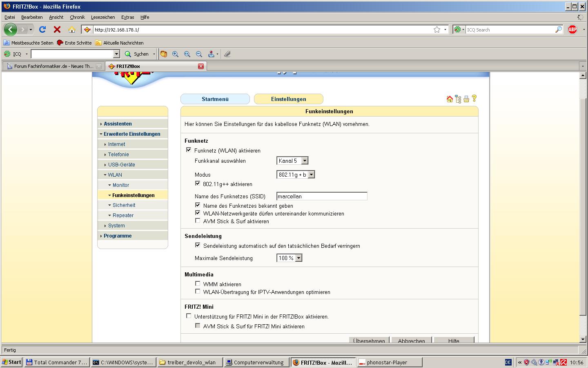This screenshot has height=368, width=588.
Task: Click the browser Forward arrow button
Action: pos(23,29)
